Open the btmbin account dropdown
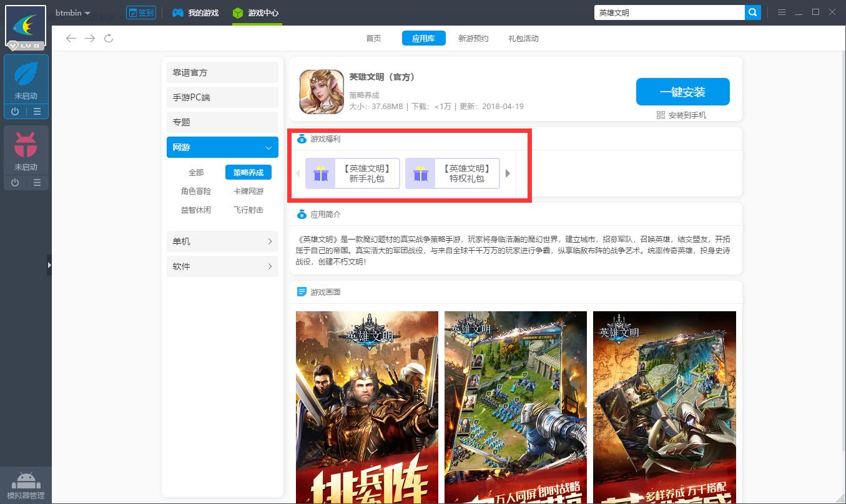This screenshot has height=504, width=846. (x=73, y=12)
